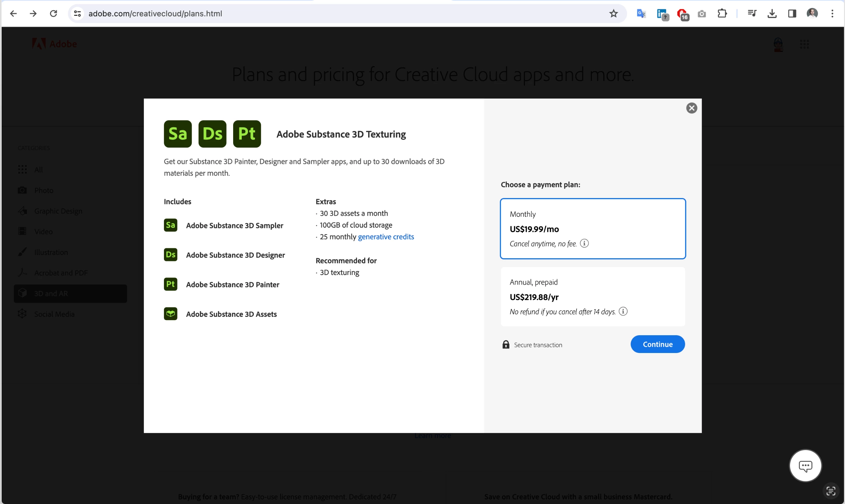Close the Substance 3D Texturing dialog
Screen dimensions: 845x504
coord(691,108)
